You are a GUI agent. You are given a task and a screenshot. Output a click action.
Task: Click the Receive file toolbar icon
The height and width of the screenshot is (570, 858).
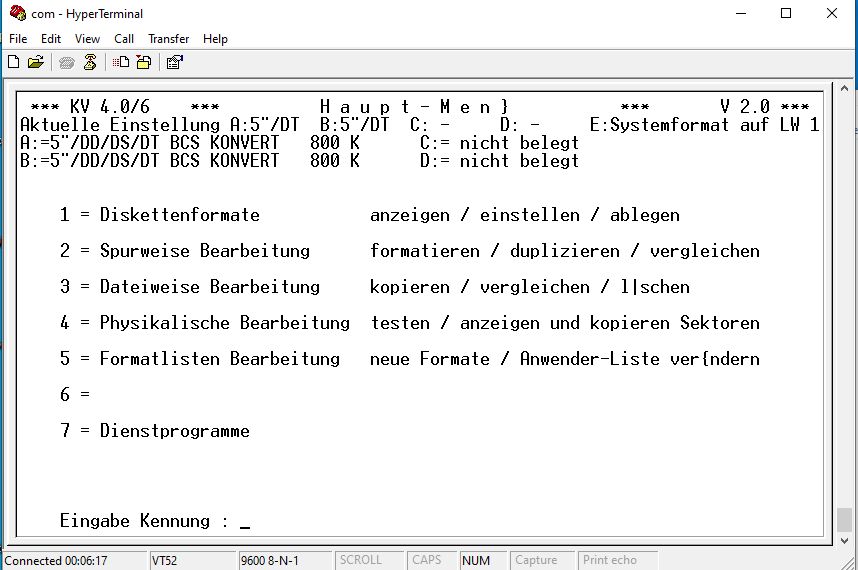(143, 62)
